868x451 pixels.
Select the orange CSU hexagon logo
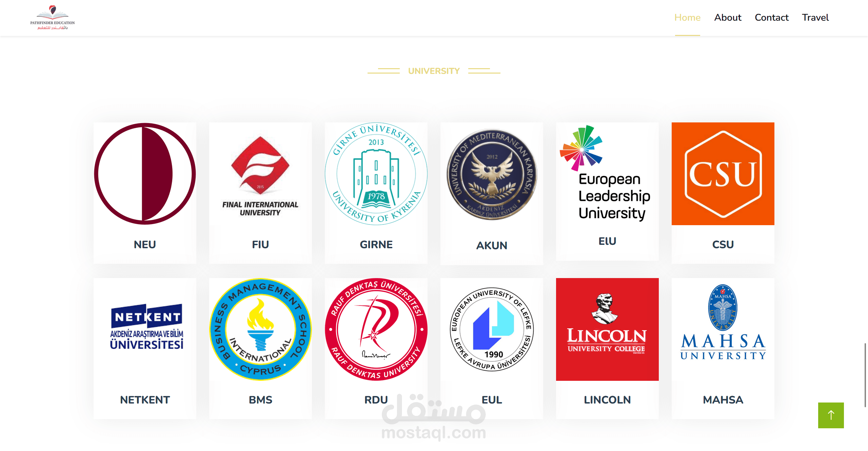(x=723, y=174)
